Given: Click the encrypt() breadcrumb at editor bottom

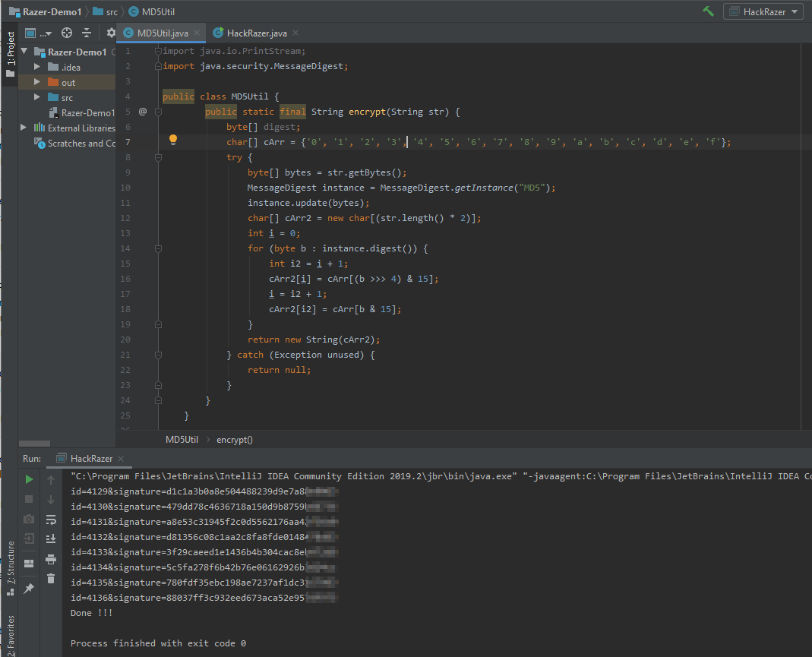Looking at the screenshot, I should pyautogui.click(x=234, y=439).
